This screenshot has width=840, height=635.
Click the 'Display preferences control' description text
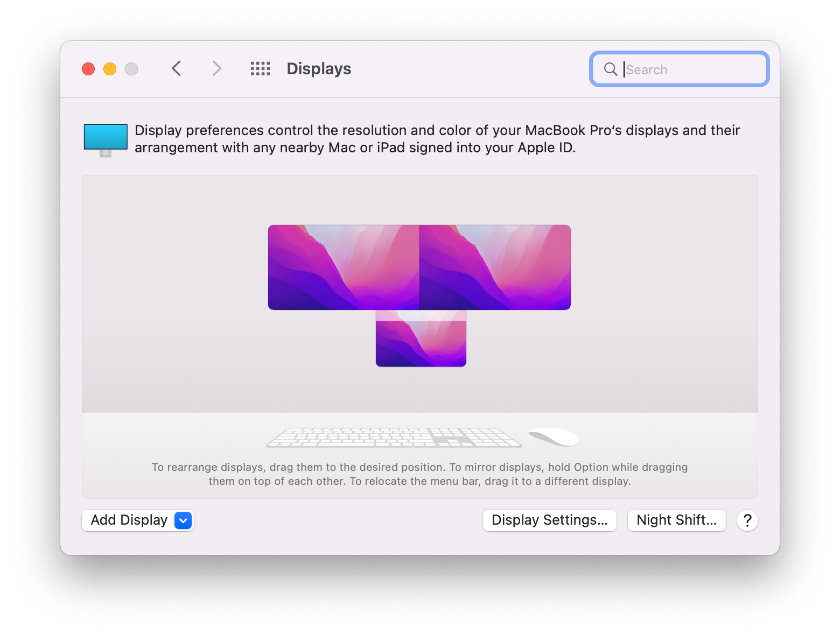click(437, 139)
